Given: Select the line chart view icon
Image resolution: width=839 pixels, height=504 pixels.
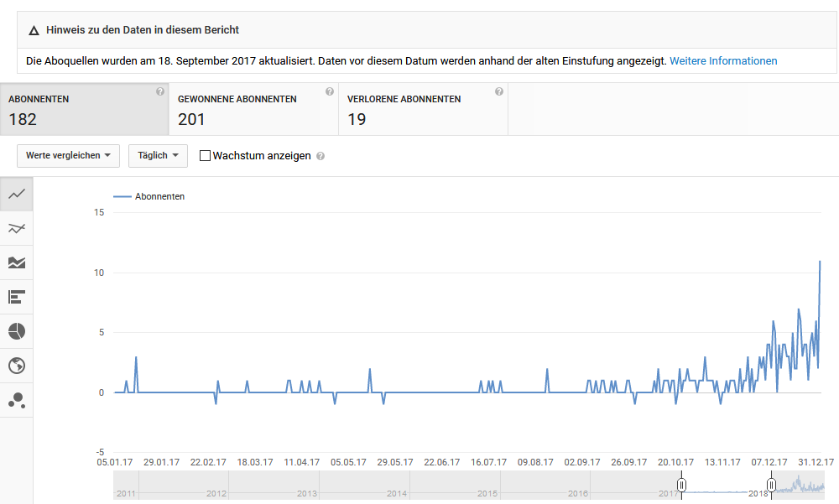Looking at the screenshot, I should 17,194.
